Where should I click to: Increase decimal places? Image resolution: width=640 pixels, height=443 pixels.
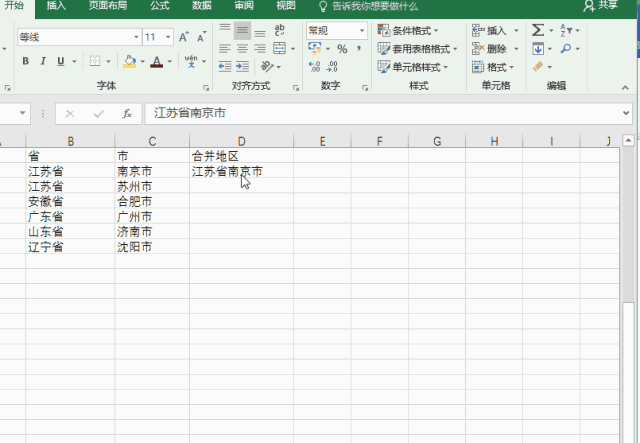(314, 67)
